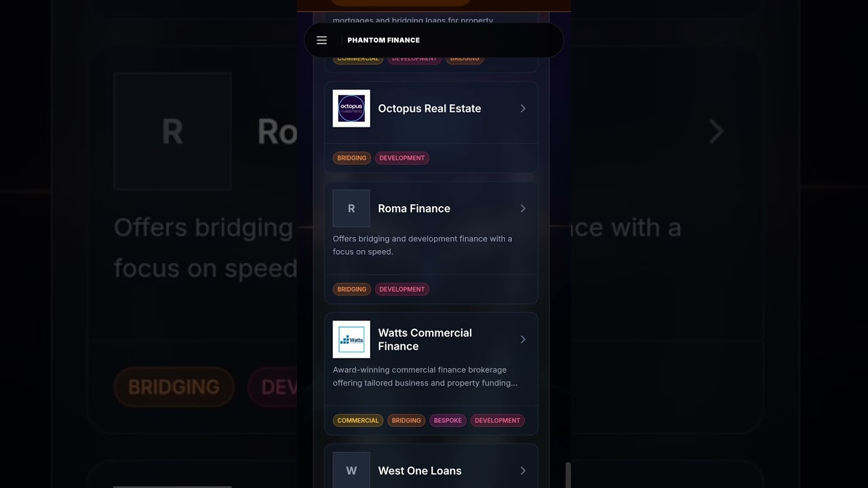This screenshot has width=868, height=488.
Task: Click Roma Finance description text
Action: [422, 245]
